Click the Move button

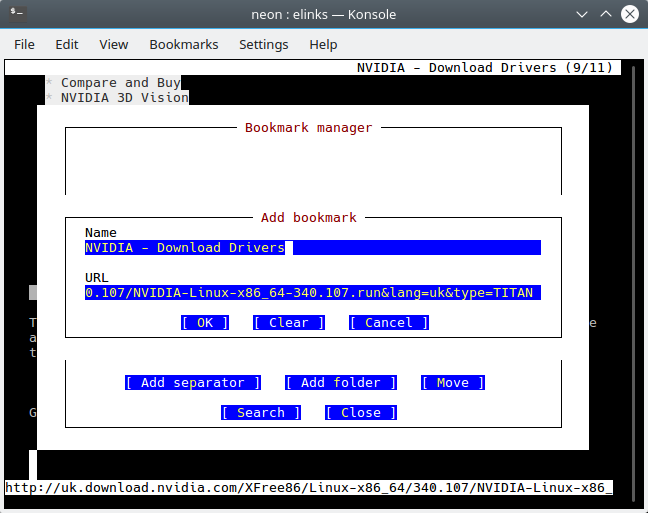point(453,382)
